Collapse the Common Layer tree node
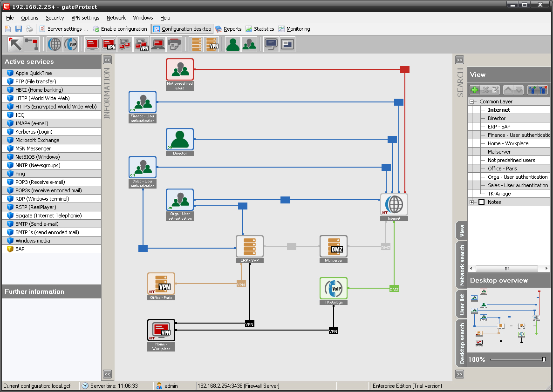553x392 pixels. pyautogui.click(x=472, y=101)
